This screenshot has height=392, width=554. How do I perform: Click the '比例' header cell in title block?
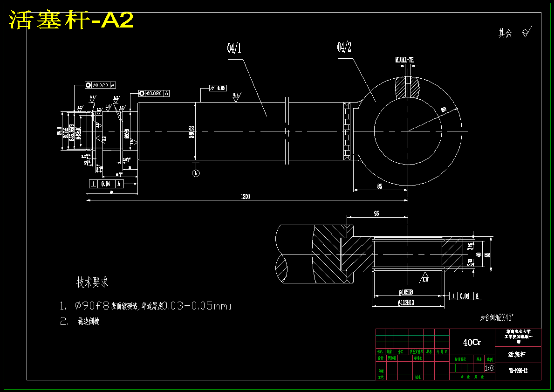(489, 359)
